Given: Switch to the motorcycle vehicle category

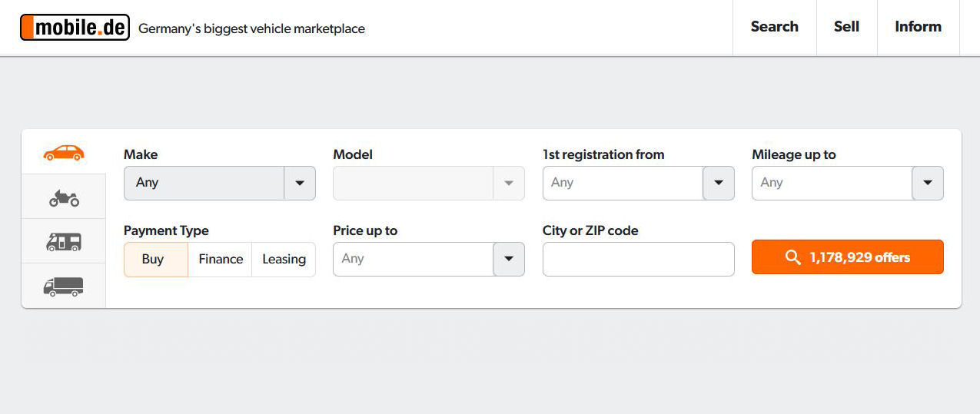Looking at the screenshot, I should (x=64, y=198).
